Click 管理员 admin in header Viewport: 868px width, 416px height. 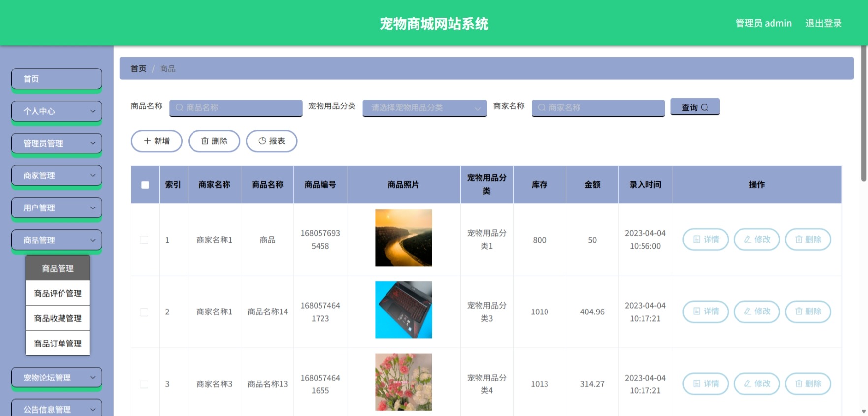click(x=763, y=23)
